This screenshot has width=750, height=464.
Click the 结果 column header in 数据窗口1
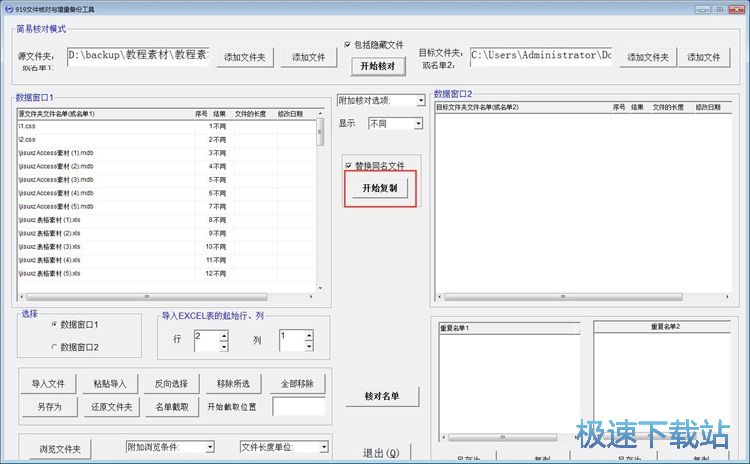tap(219, 114)
